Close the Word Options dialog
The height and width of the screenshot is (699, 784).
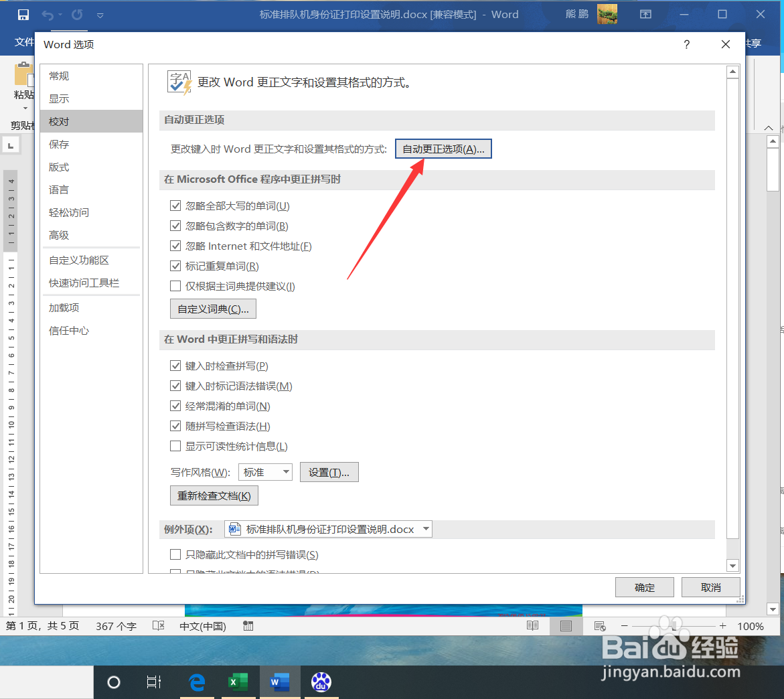click(x=726, y=44)
